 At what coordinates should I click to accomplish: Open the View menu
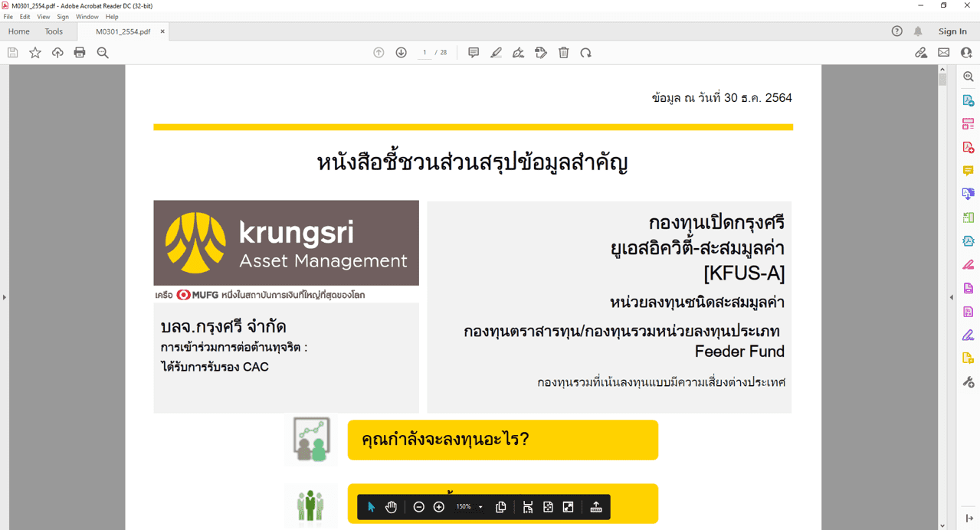(43, 16)
